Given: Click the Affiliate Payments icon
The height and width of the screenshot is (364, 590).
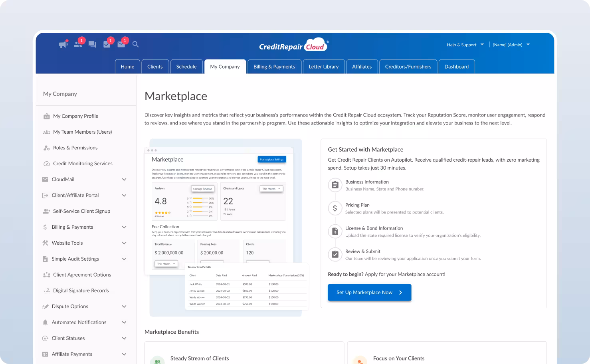Looking at the screenshot, I should click(x=45, y=354).
